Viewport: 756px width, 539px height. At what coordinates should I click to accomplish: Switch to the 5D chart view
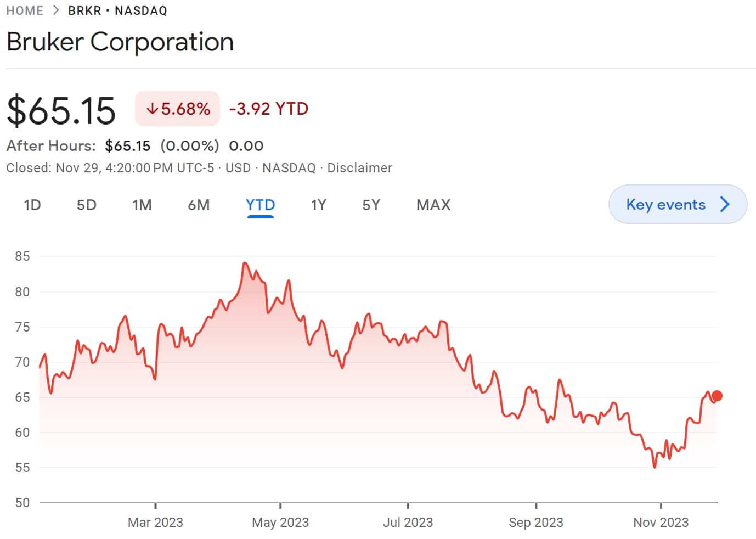pyautogui.click(x=86, y=205)
